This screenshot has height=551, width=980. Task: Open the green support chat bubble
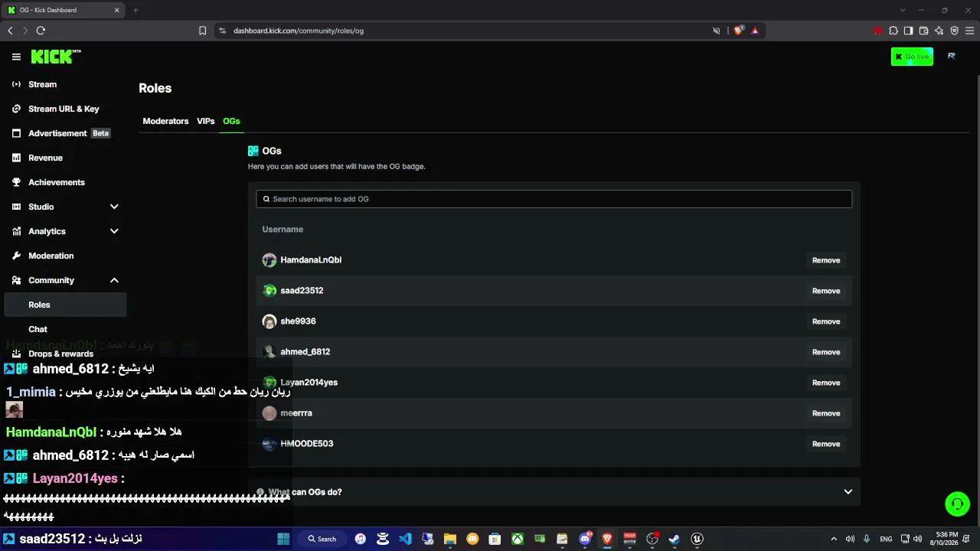pyautogui.click(x=957, y=504)
